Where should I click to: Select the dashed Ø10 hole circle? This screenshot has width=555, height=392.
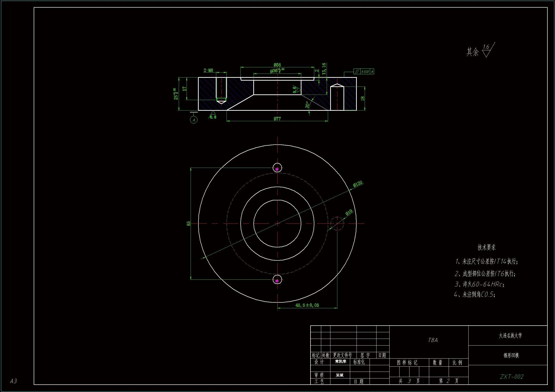pyautogui.click(x=337, y=223)
